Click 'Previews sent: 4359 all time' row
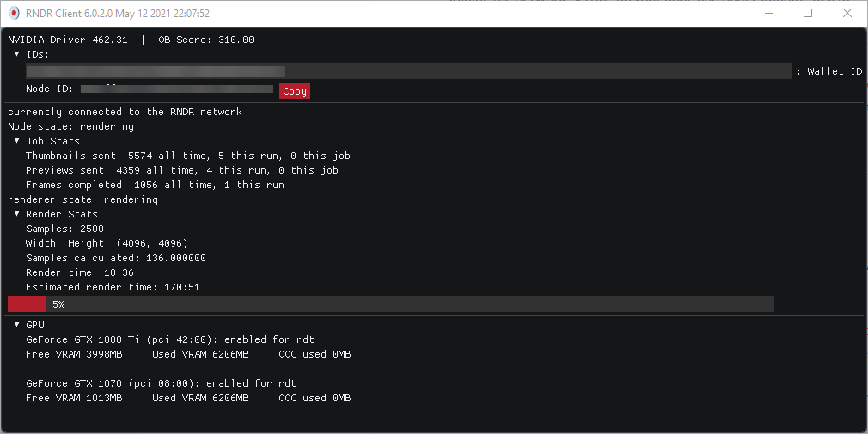The height and width of the screenshot is (434, 868). (182, 170)
